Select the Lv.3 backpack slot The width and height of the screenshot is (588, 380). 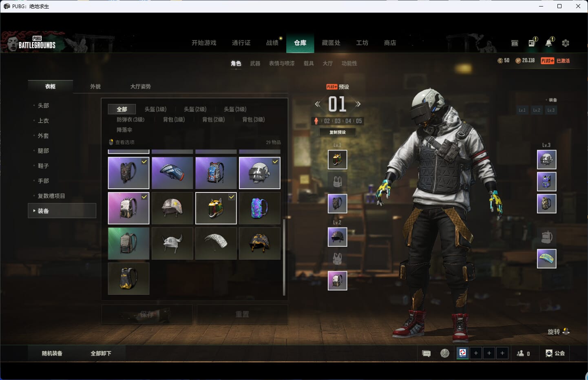[547, 203]
